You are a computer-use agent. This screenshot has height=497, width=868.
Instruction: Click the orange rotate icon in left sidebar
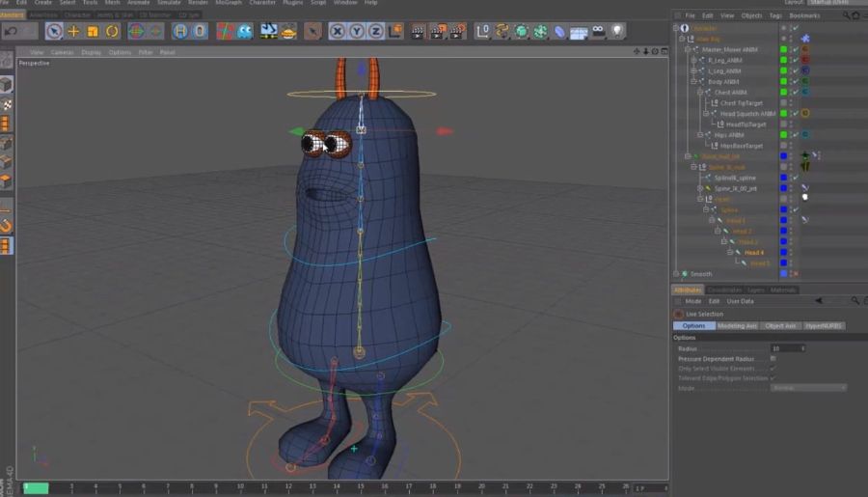point(6,226)
